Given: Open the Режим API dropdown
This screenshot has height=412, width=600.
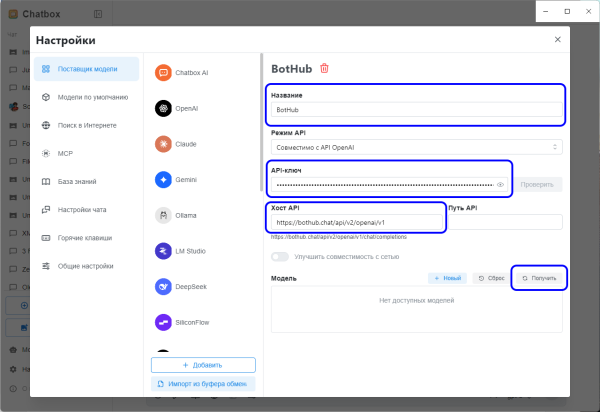Looking at the screenshot, I should (416, 147).
